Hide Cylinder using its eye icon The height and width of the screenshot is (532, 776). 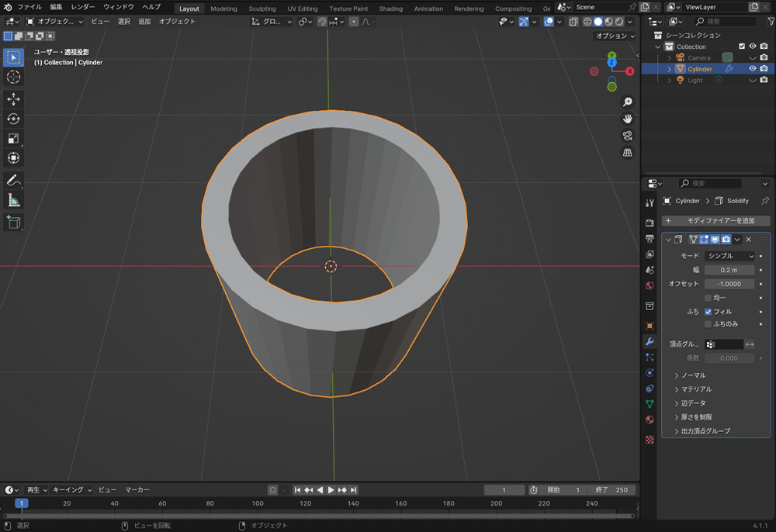click(x=752, y=69)
